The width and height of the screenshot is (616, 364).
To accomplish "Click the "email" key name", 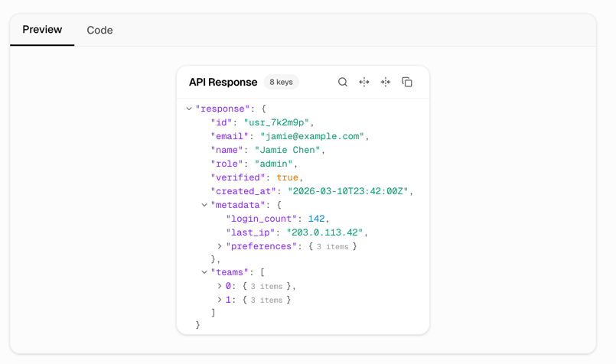I will (230, 136).
